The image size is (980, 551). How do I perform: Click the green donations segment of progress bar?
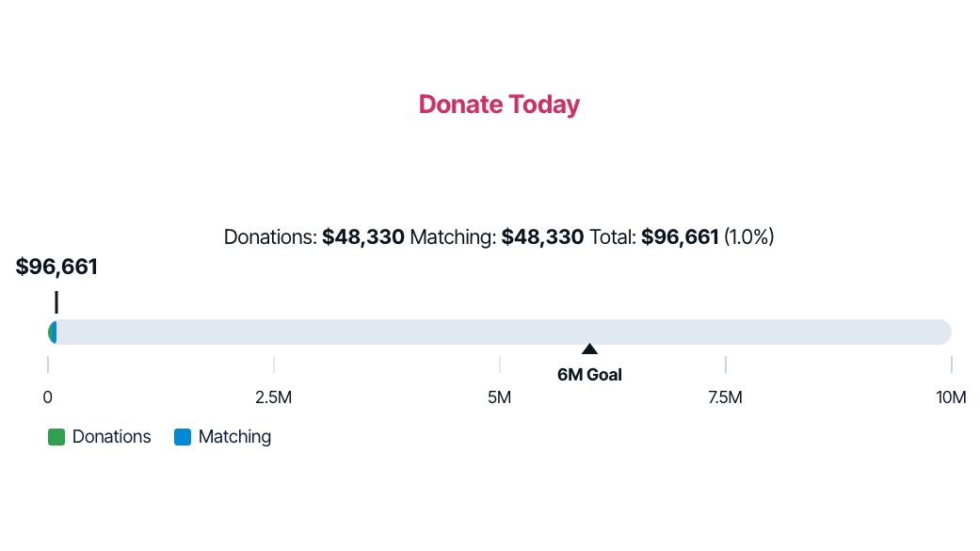[50, 332]
